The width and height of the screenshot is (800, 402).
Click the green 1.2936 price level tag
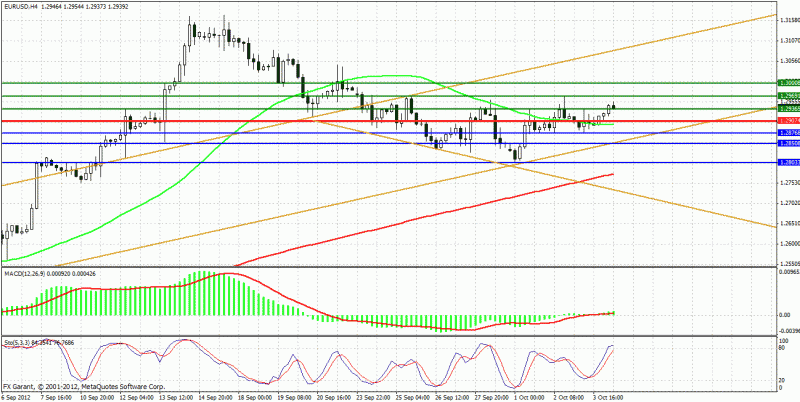pos(788,108)
